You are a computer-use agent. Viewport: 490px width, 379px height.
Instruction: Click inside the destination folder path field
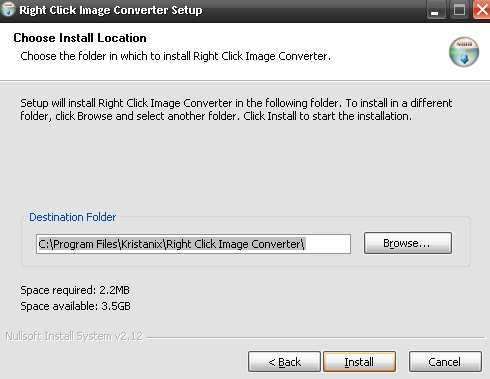pos(193,244)
